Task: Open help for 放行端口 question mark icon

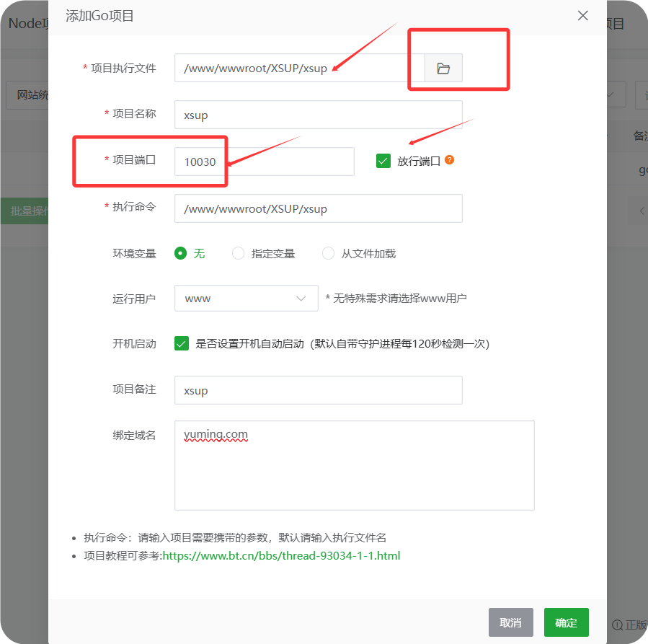Action: [x=449, y=160]
